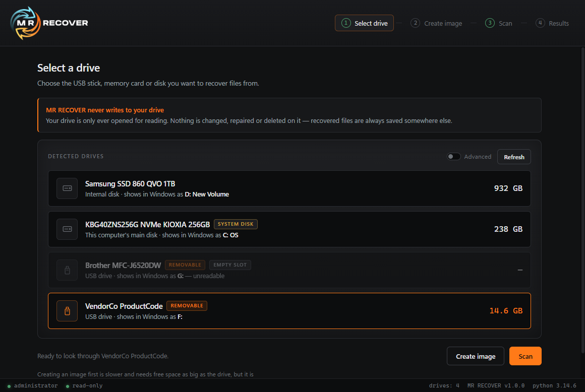Click the orange Scan button
The image size is (585, 392).
[x=525, y=356]
